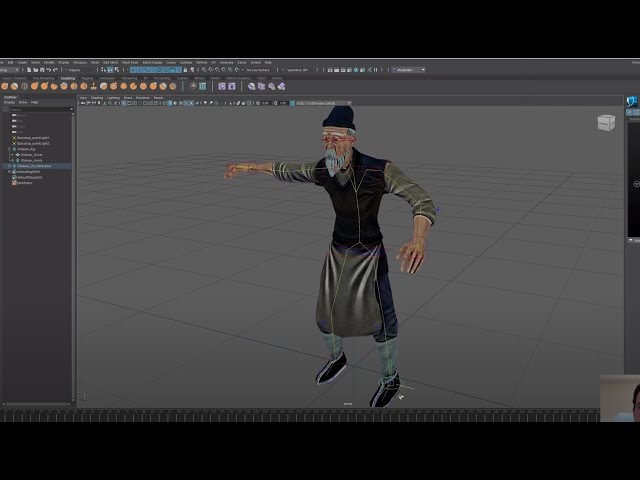640x480 pixels.
Task: Select the Relax sculpting tool
Action: click(24, 86)
